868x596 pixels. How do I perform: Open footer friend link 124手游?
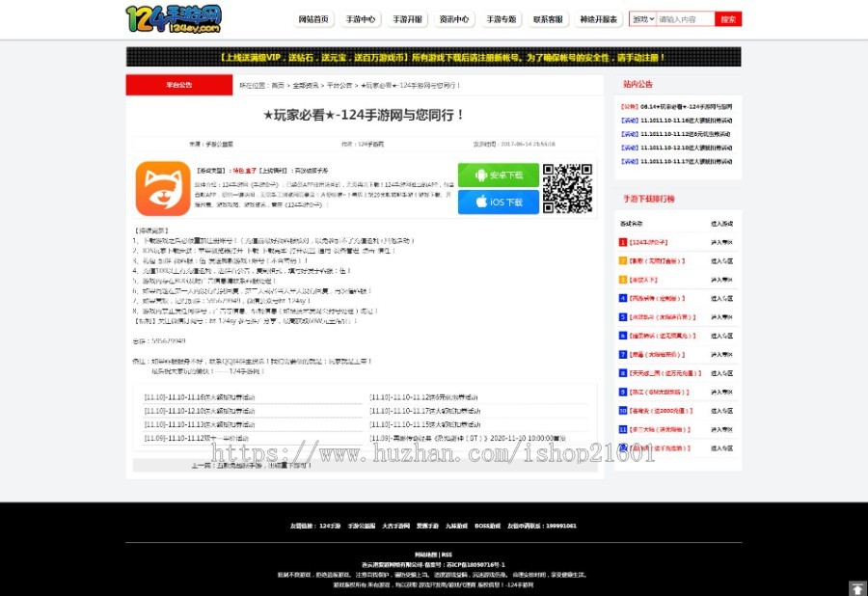(330, 526)
